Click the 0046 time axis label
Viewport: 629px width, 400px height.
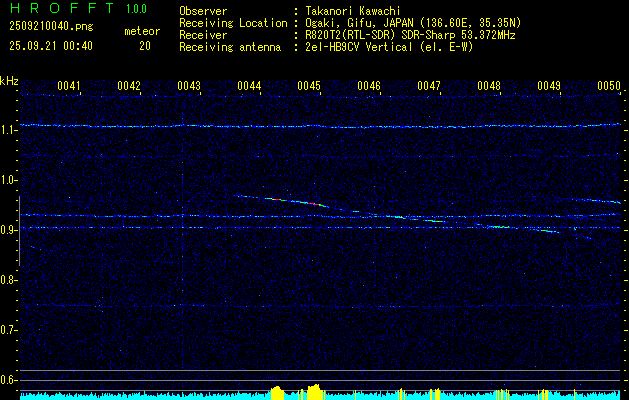pos(369,86)
